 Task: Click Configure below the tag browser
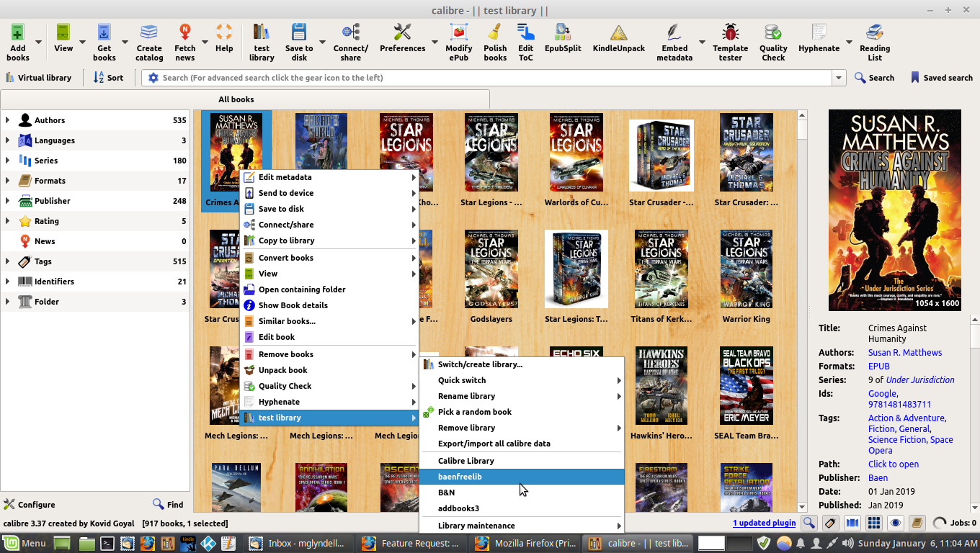click(x=30, y=505)
